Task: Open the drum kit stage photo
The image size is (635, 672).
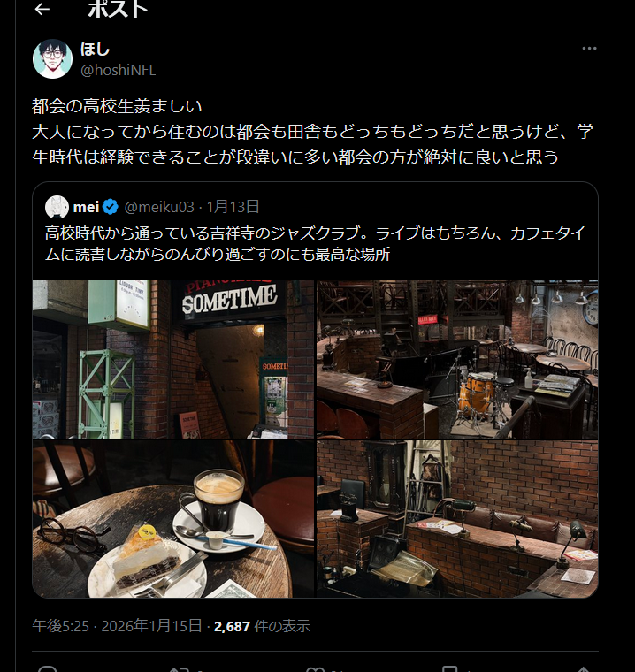Action: [457, 359]
